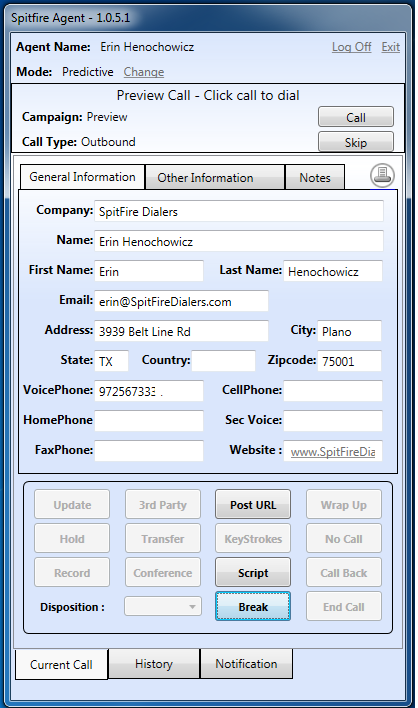Click the Transfer button

coord(163,538)
